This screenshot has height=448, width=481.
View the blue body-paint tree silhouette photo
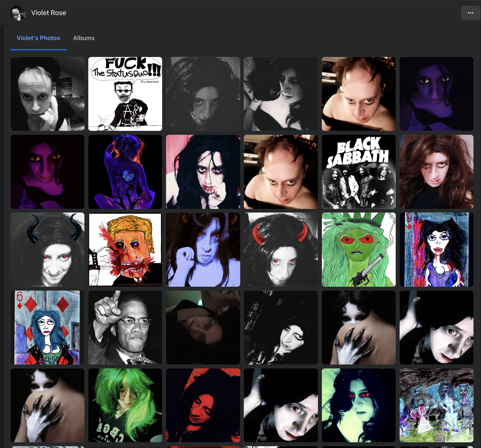(125, 172)
